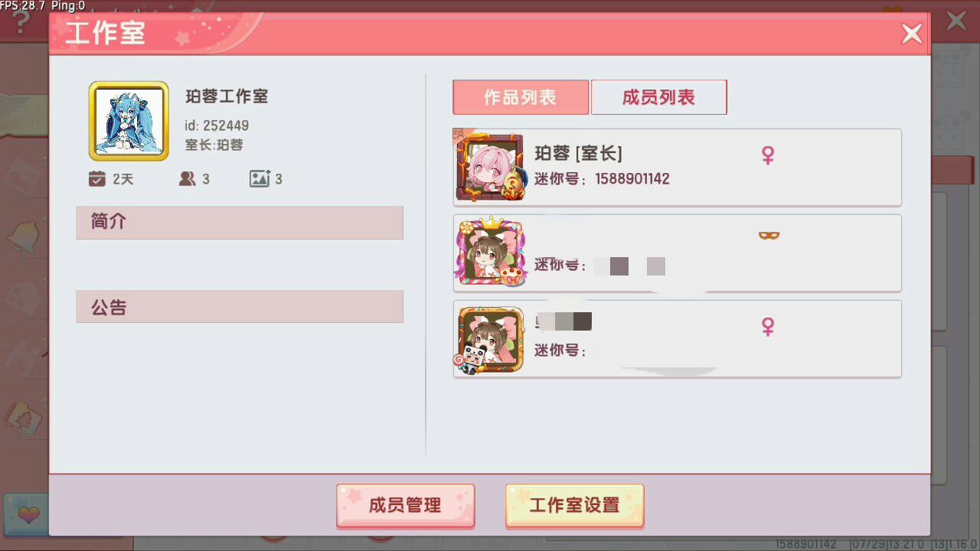Click the rainbow heart icon bottom-left
The image size is (980, 551).
(x=26, y=513)
